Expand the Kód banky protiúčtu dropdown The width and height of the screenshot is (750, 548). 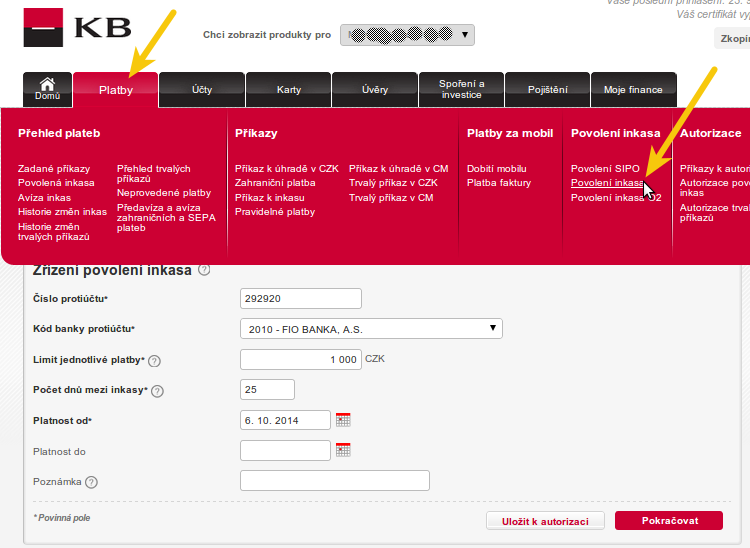pos(371,328)
